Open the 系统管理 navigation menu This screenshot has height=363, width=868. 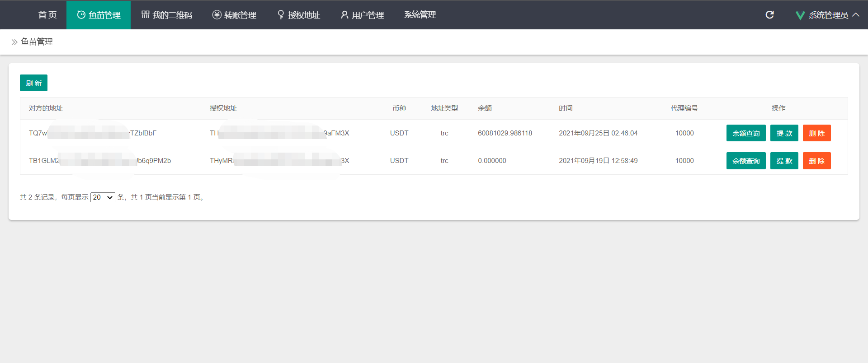(x=420, y=15)
